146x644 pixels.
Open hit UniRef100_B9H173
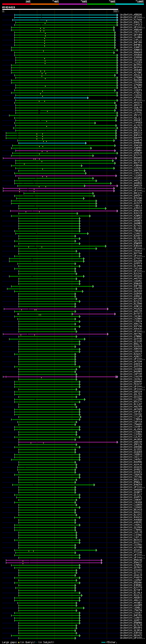131,22
